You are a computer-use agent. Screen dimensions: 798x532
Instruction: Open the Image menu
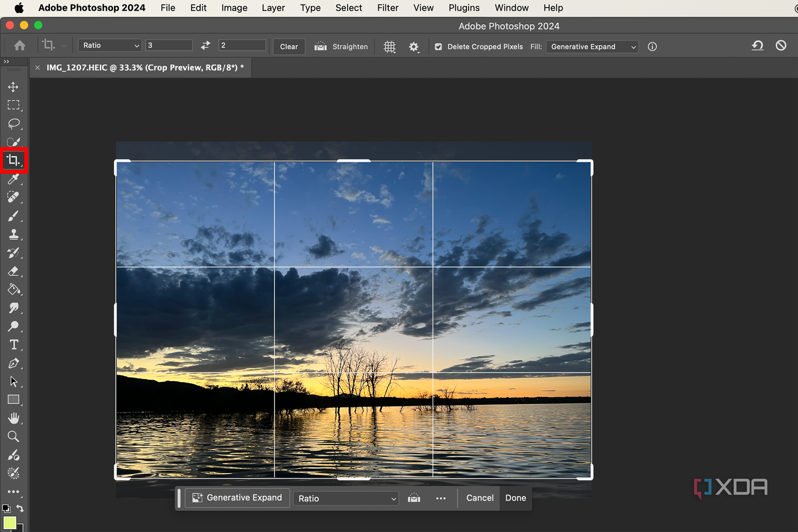(234, 8)
